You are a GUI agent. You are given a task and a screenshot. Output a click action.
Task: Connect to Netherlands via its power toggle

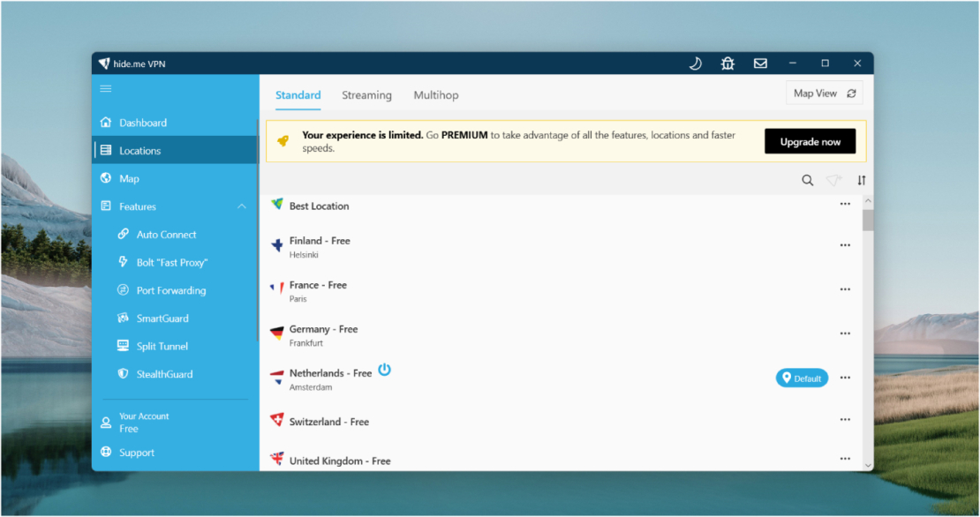384,371
